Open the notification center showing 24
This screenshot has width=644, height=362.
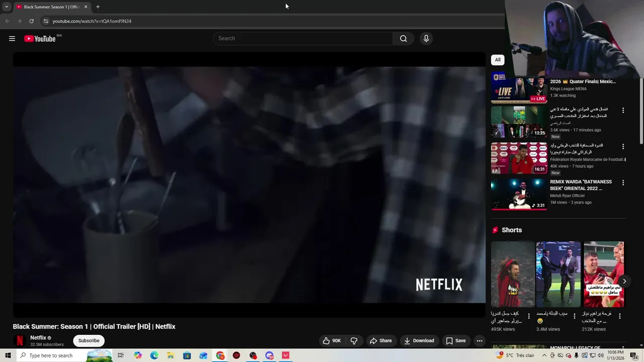coord(634,355)
